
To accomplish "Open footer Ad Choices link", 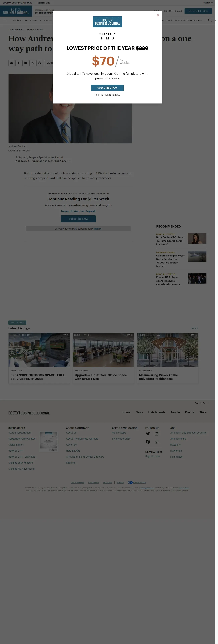I will (x=108, y=482).
